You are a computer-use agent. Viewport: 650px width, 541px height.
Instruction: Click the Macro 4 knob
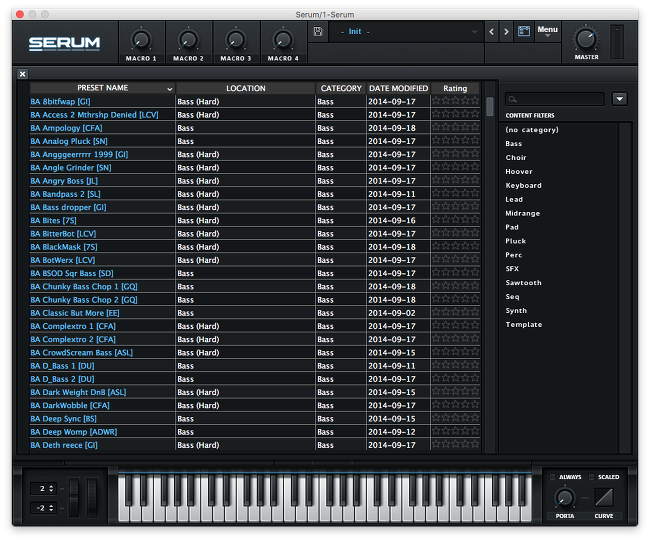click(283, 40)
